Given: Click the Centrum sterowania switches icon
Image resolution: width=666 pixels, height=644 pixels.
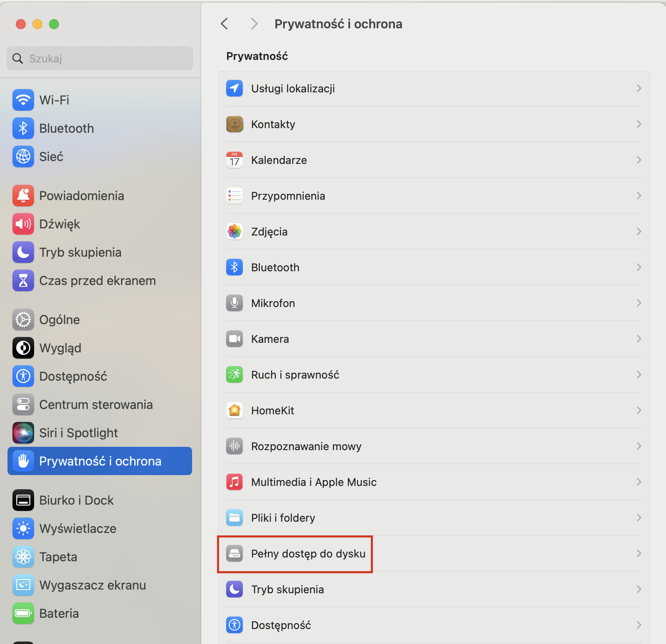Looking at the screenshot, I should point(23,404).
